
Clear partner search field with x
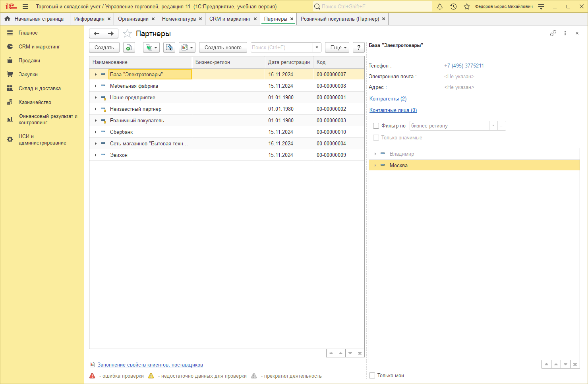pyautogui.click(x=317, y=47)
